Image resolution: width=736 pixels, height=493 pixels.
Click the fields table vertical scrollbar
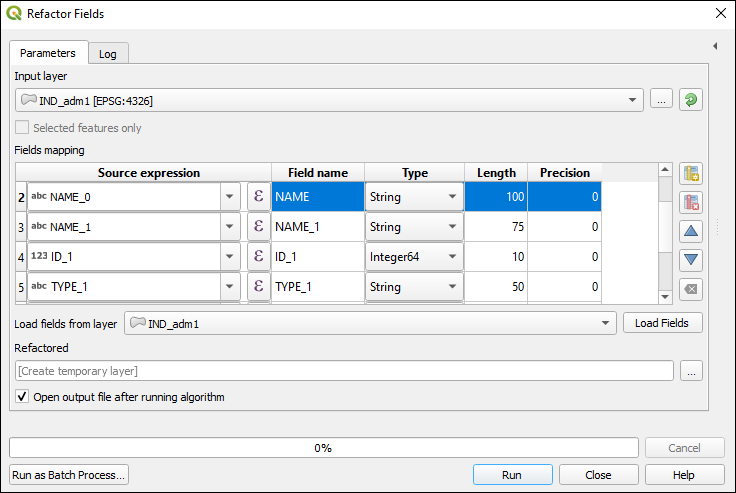pos(665,234)
